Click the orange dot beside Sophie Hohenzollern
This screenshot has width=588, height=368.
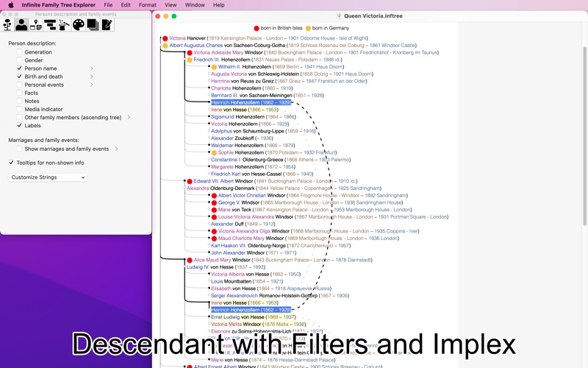[214, 153]
